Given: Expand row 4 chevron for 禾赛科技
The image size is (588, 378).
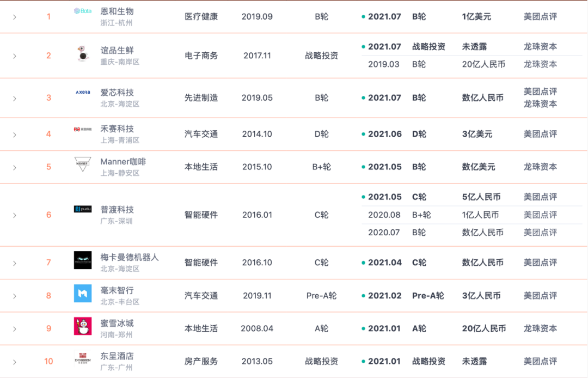Looking at the screenshot, I should 15,134.
